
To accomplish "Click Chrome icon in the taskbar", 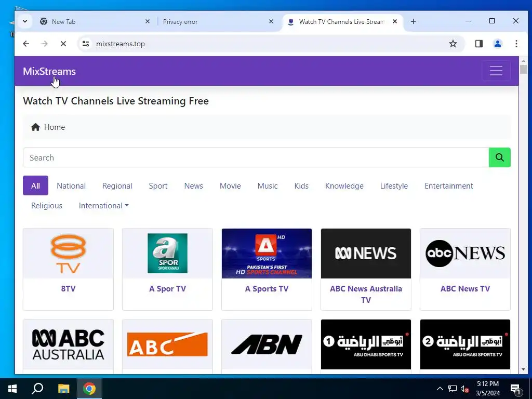I will (89, 389).
